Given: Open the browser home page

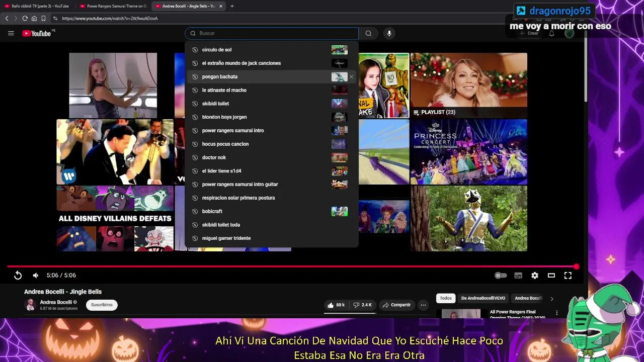Looking at the screenshot, I should tap(34, 18).
